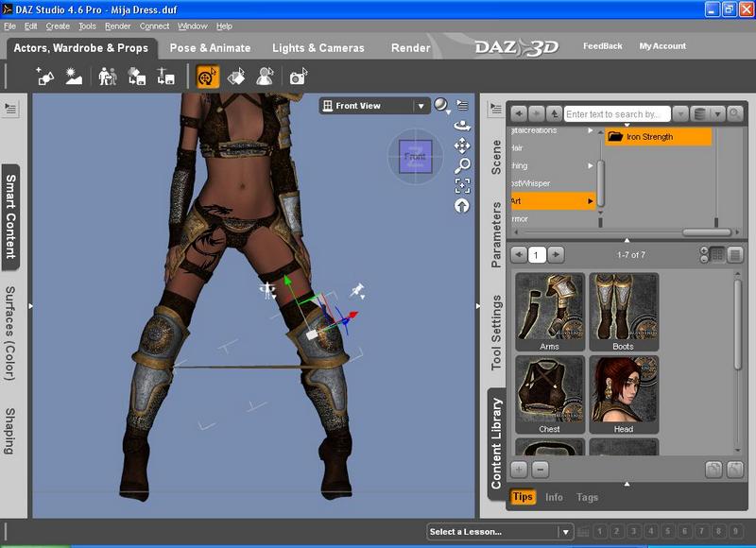The image size is (756, 548).
Task: Open the Actors, Wardrobe & Props tab
Action: coord(81,48)
